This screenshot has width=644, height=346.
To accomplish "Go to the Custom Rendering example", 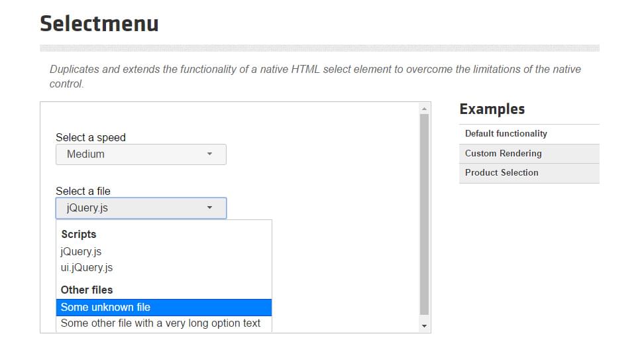I will (x=504, y=154).
